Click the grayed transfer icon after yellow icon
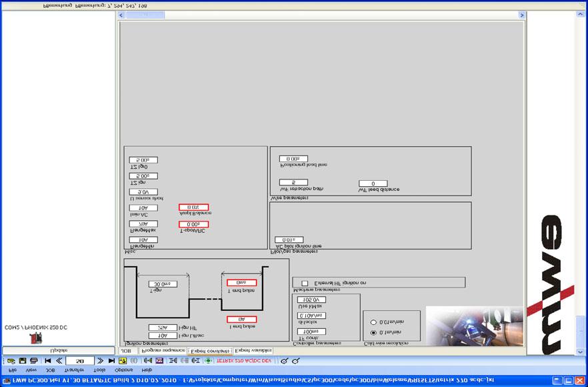Viewport: 588px width, 387px height. [134, 361]
